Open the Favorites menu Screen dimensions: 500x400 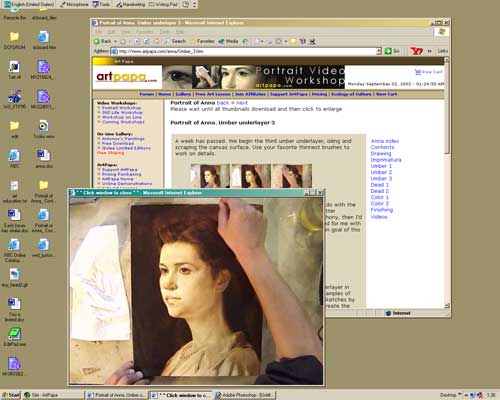144,32
